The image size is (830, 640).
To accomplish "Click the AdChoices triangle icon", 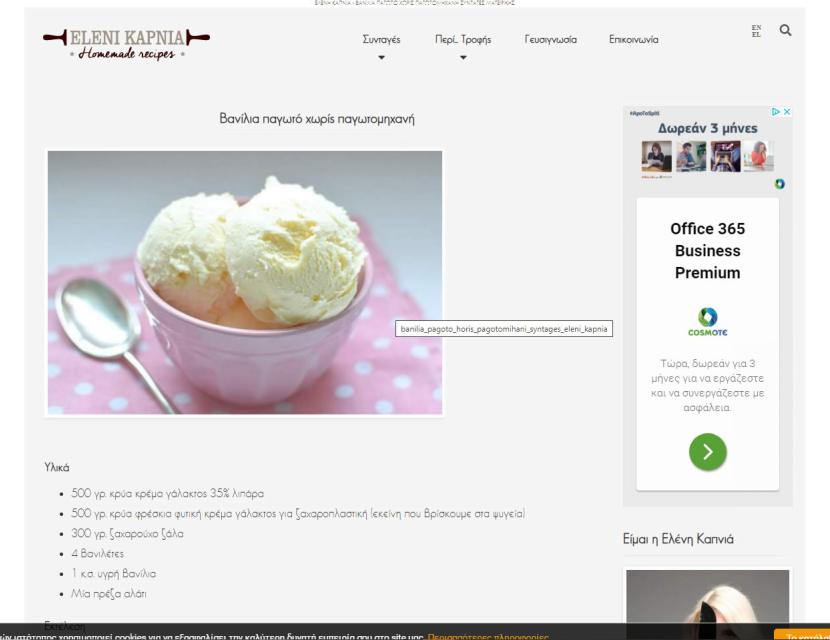I will coord(775,112).
